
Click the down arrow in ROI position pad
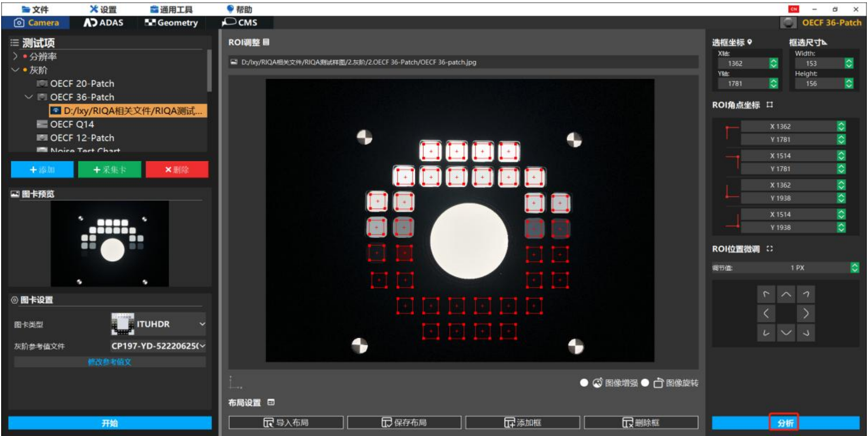click(786, 332)
